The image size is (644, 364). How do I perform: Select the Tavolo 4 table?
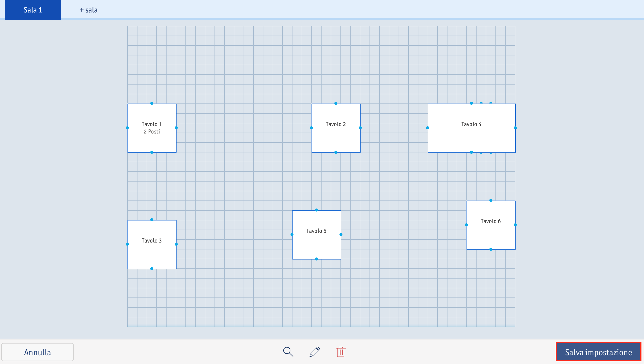tap(471, 128)
